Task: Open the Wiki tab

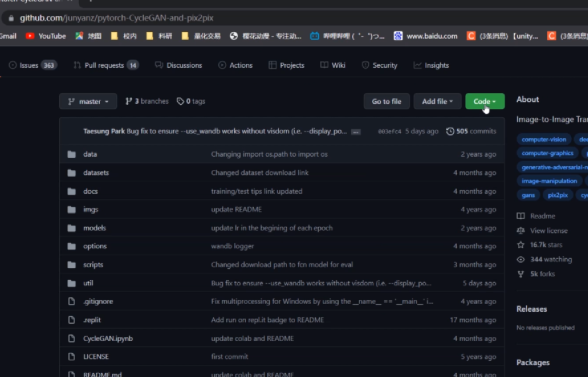Action: point(333,65)
